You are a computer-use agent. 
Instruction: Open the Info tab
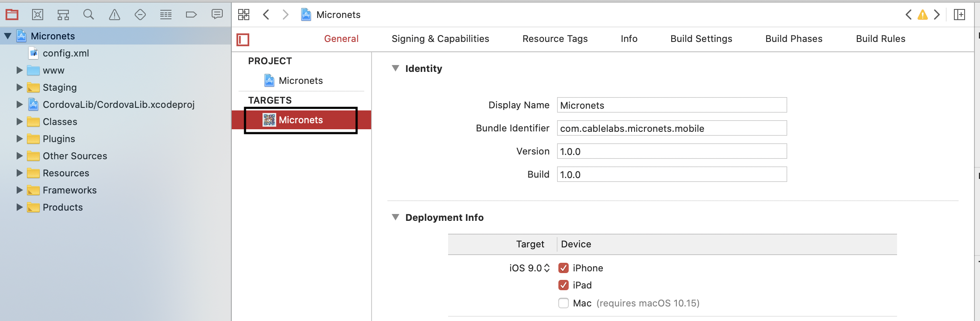pyautogui.click(x=629, y=39)
